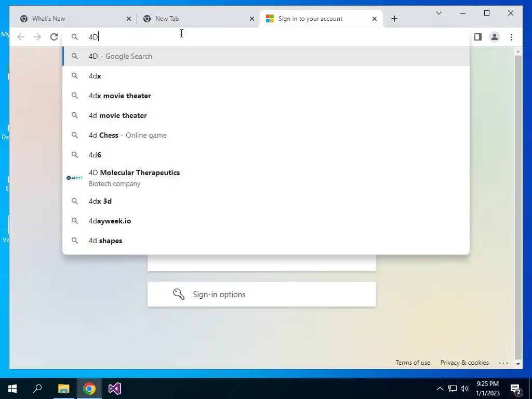532x399 pixels.
Task: Pick the 4d movie theater suggestion
Action: tap(267, 115)
